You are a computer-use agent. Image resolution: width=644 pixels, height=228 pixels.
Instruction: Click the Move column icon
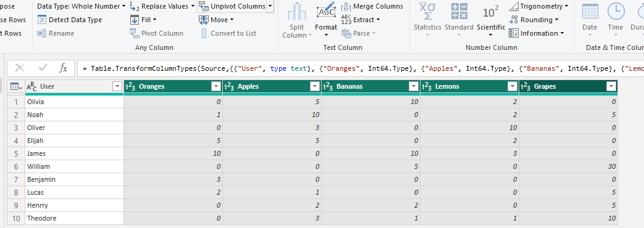(204, 20)
